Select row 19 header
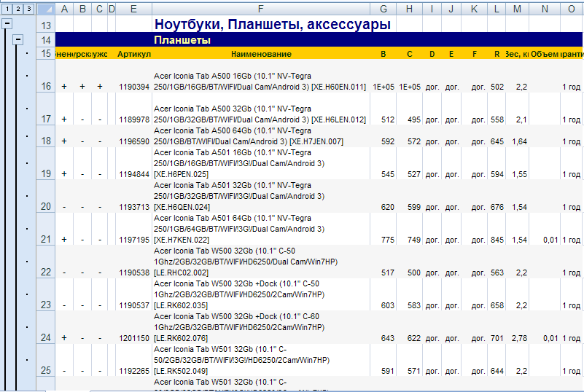This screenshot has width=584, height=392. (45, 163)
